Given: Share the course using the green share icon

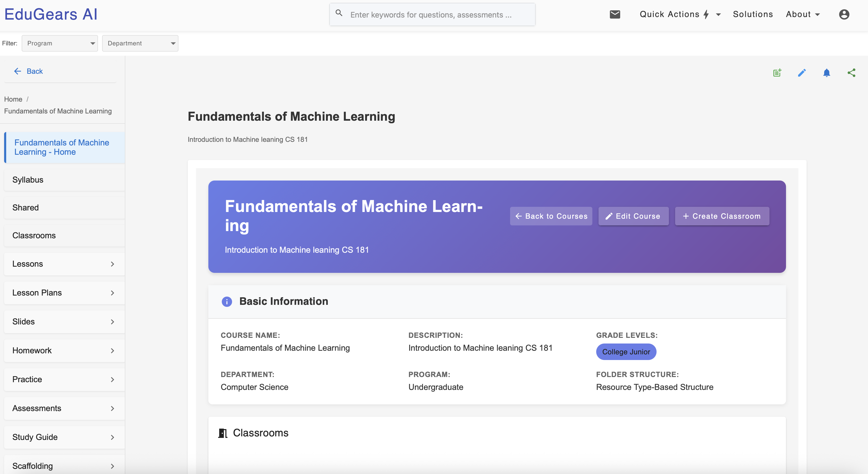Looking at the screenshot, I should point(851,73).
